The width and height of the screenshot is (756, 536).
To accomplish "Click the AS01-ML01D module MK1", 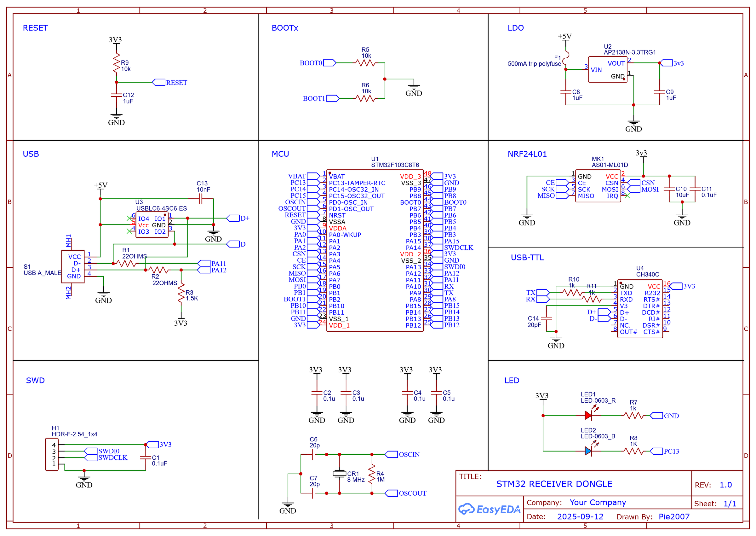I will pyautogui.click(x=598, y=186).
